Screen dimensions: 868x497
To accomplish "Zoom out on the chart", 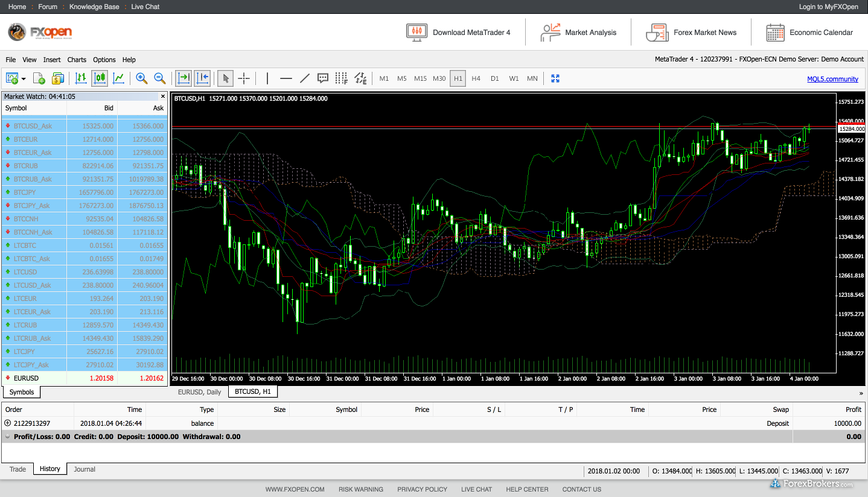I will [160, 78].
